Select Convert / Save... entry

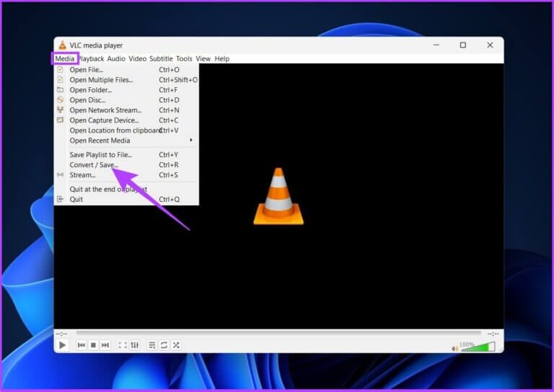[x=126, y=165]
